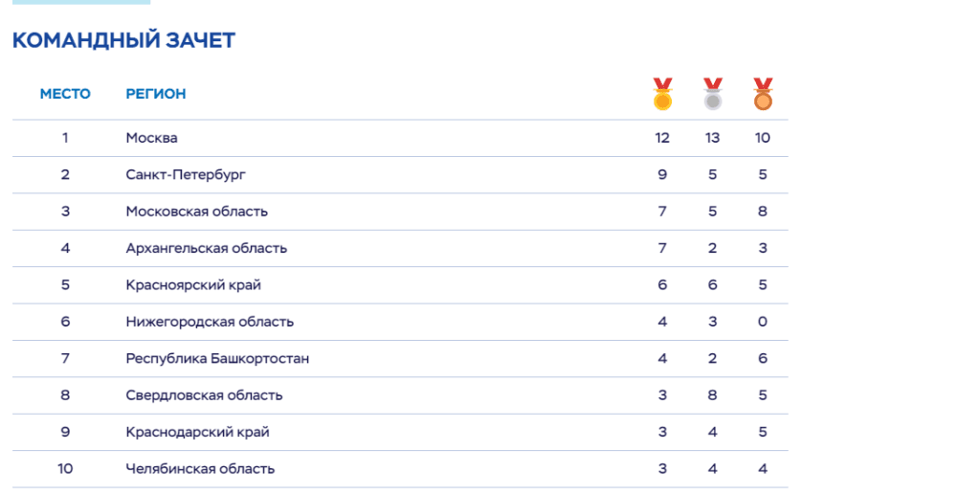980x495 pixels.
Task: Click Москва's gold medal count 12
Action: pyautogui.click(x=662, y=138)
